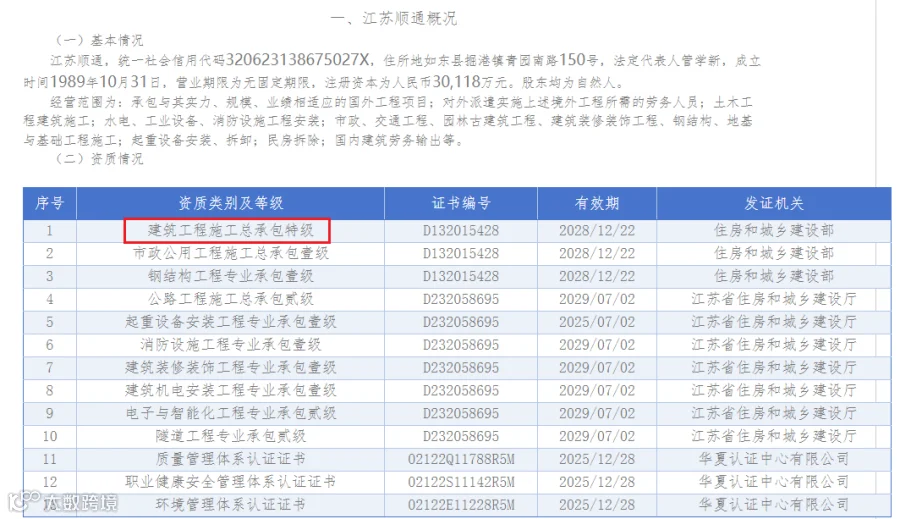Click 江苏省住房和城乡建设厅 in row 4
Viewport: 900px width, 519px height.
[774, 299]
